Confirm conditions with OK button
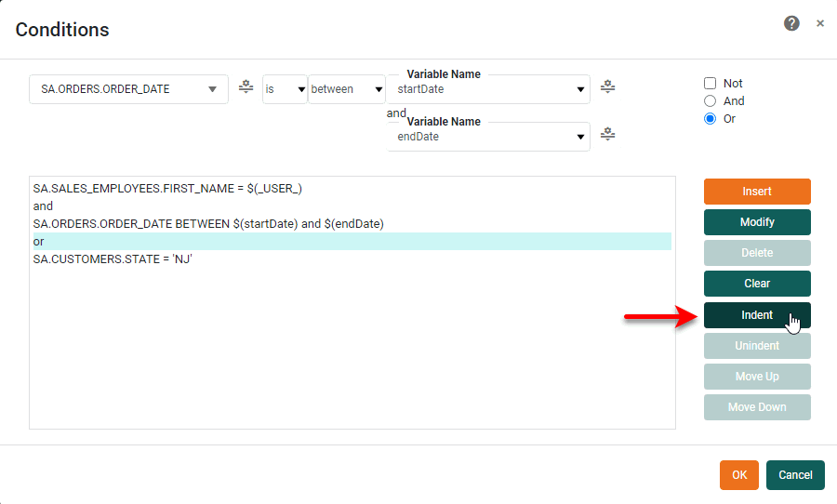 click(x=738, y=475)
